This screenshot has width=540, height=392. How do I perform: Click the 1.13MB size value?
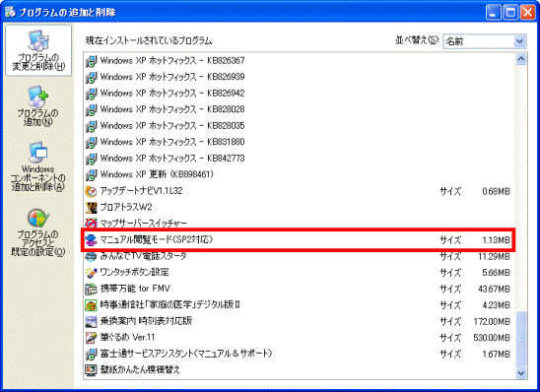coord(496,240)
